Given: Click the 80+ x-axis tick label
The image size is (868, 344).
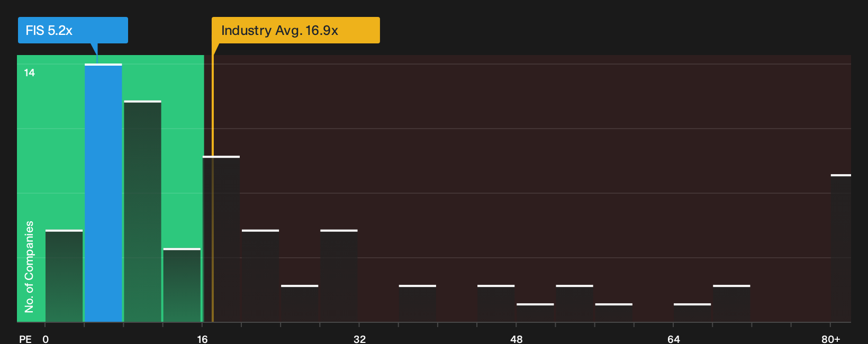Looking at the screenshot, I should 831,339.
